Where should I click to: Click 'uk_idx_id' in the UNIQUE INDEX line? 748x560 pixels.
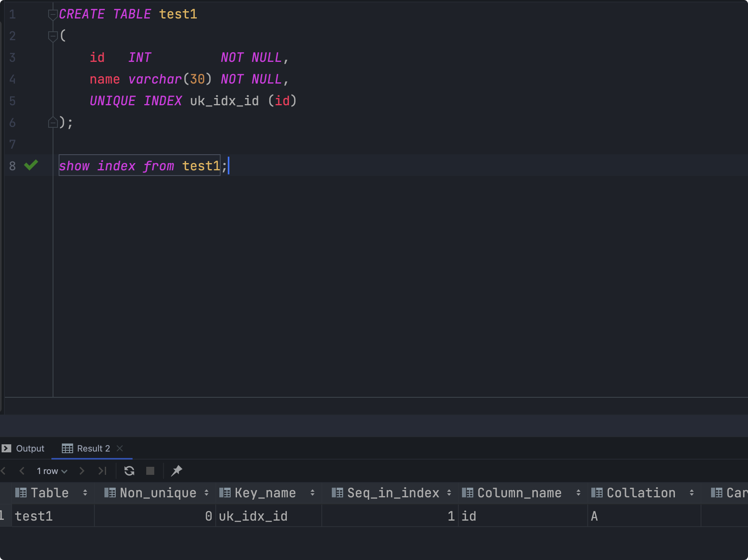coord(225,101)
